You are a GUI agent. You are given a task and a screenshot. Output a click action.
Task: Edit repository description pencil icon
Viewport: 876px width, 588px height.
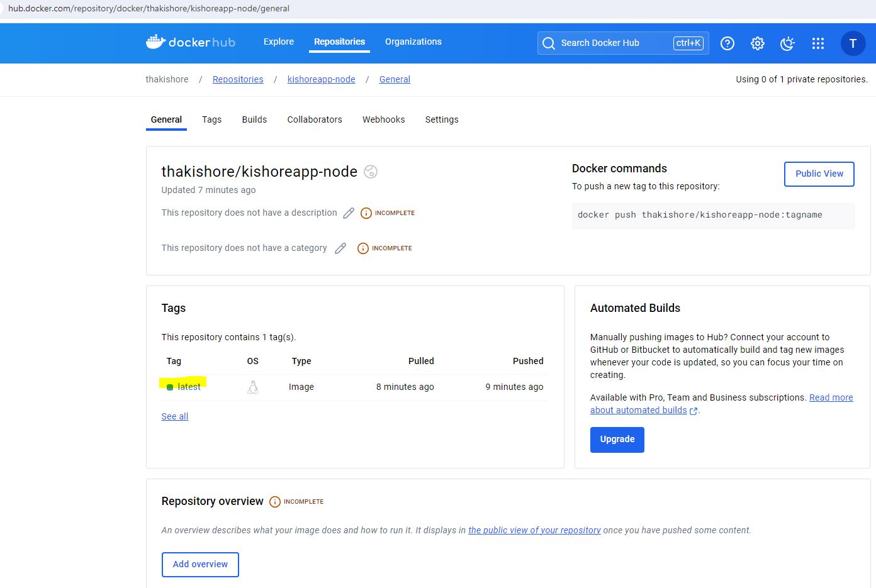[349, 213]
